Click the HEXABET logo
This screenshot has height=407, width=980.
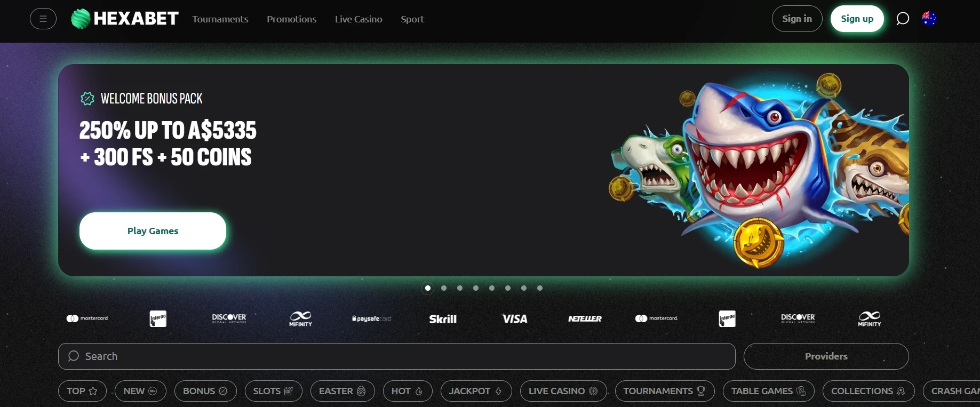[x=125, y=19]
